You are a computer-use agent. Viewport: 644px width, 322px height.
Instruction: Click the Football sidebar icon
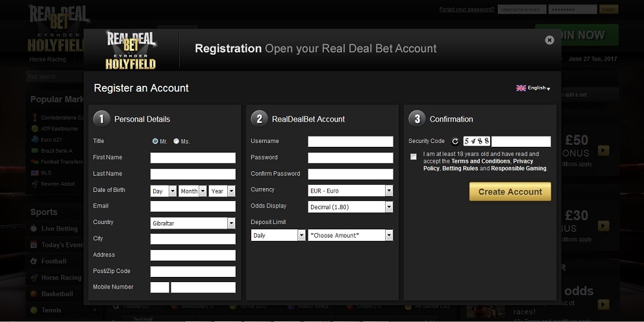(33, 261)
